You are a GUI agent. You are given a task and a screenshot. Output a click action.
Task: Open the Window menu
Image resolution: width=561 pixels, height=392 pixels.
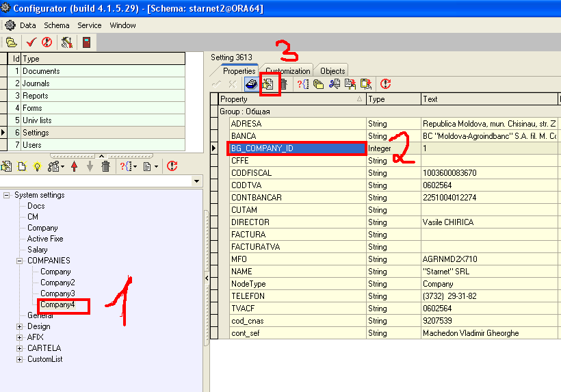point(122,25)
